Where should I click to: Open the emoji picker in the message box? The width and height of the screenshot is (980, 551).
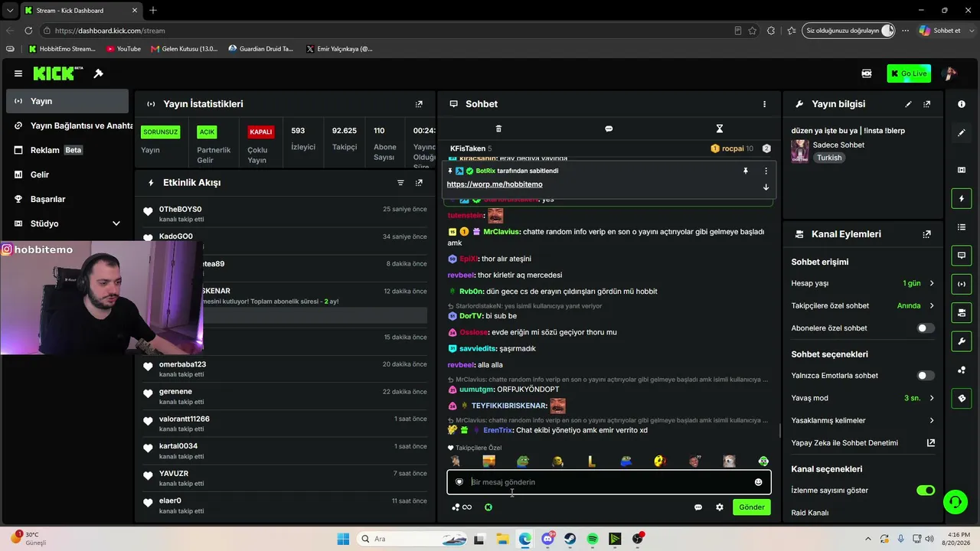pyautogui.click(x=758, y=482)
